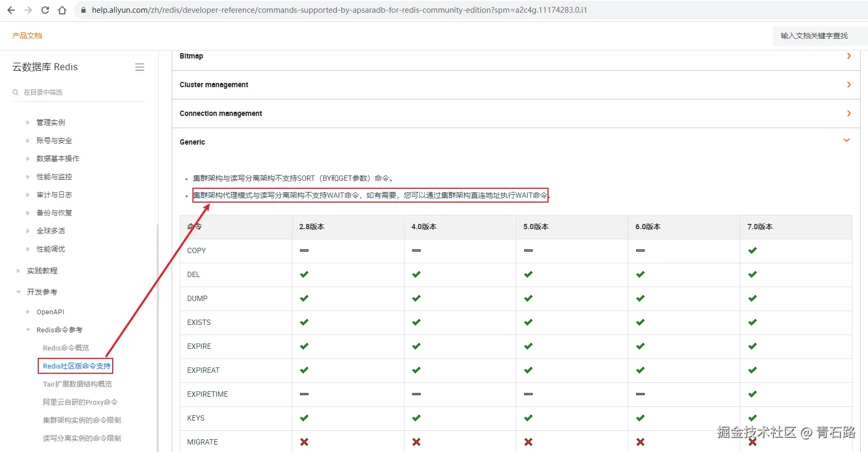Image resolution: width=868 pixels, height=452 pixels.
Task: Expand the 备份与恢复 tree node
Action: tap(28, 213)
